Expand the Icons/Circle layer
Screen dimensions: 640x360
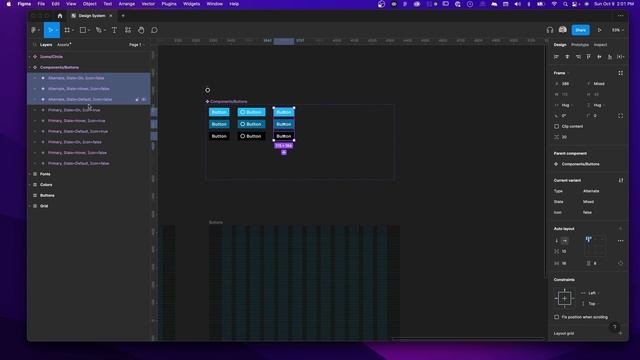click(29, 57)
